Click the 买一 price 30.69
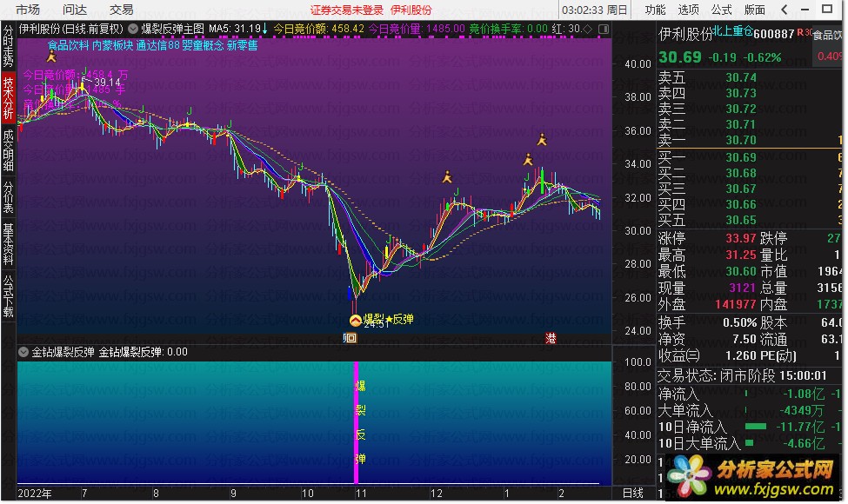The image size is (848, 504). (741, 158)
